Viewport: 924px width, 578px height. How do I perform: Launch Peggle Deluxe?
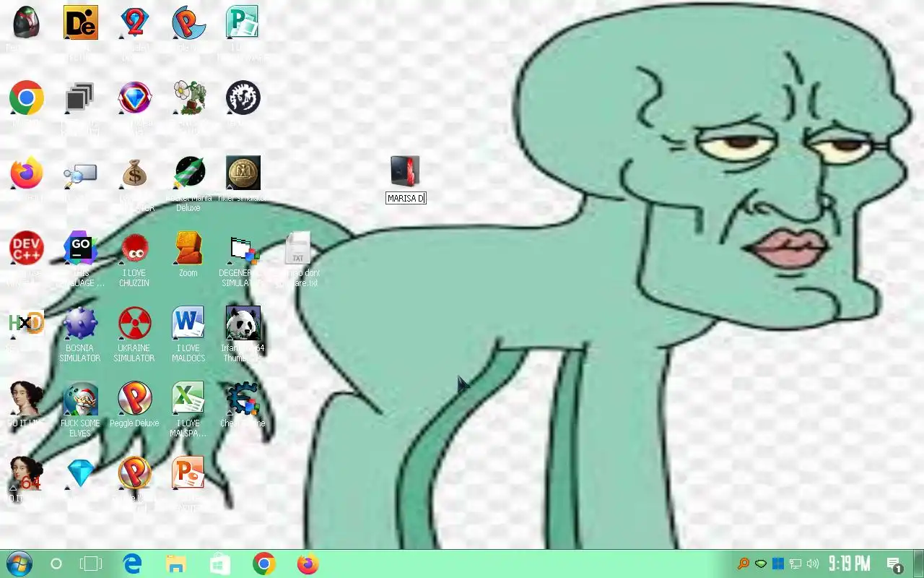pos(134,398)
